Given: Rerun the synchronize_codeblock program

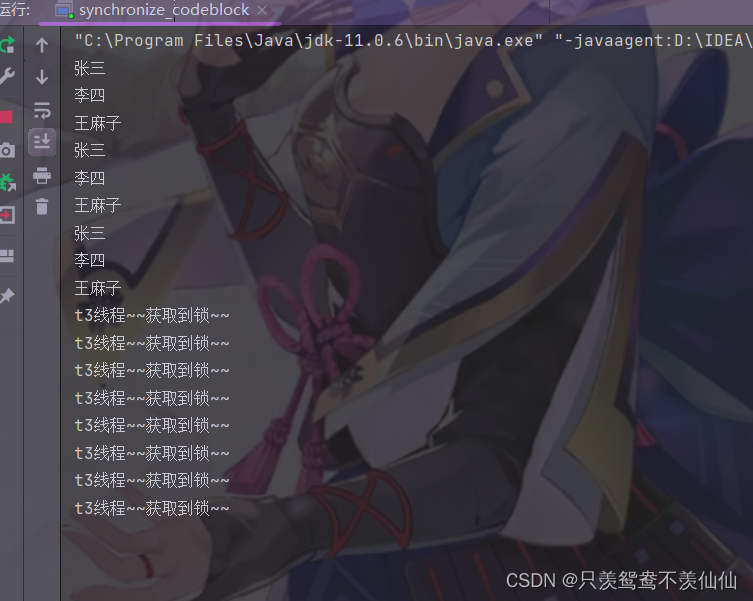Looking at the screenshot, I should coord(7,45).
